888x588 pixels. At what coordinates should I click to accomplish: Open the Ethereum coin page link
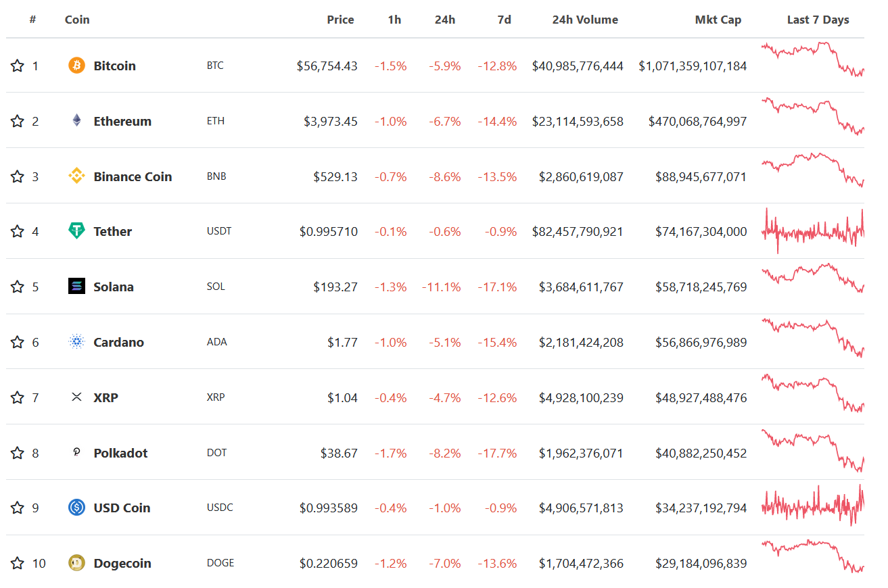pyautogui.click(x=122, y=121)
